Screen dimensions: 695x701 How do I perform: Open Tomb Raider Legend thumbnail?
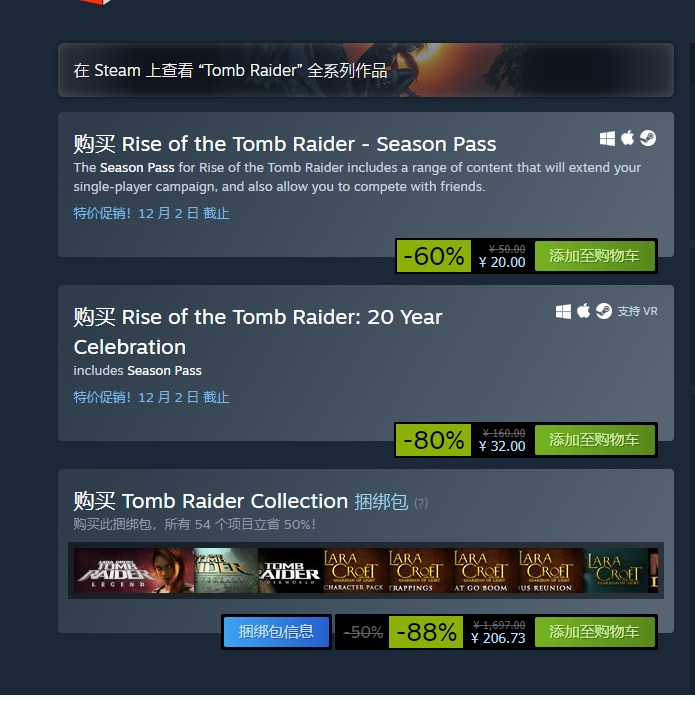(x=134, y=570)
